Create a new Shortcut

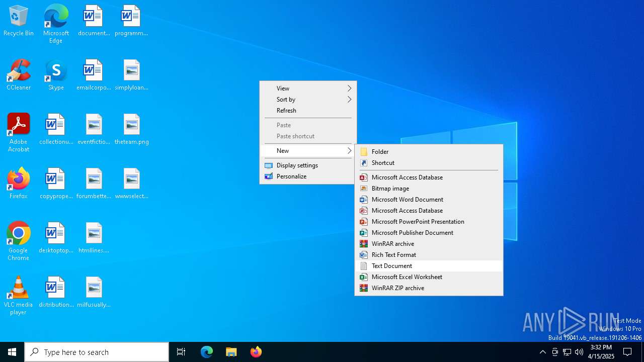pos(429,163)
